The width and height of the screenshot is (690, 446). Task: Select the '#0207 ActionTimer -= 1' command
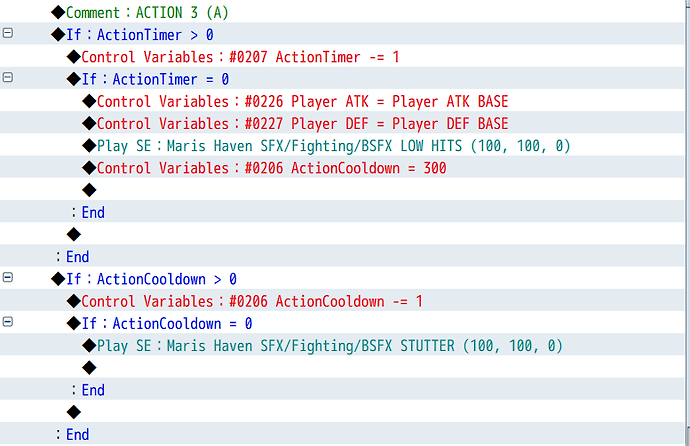pyautogui.click(x=232, y=57)
